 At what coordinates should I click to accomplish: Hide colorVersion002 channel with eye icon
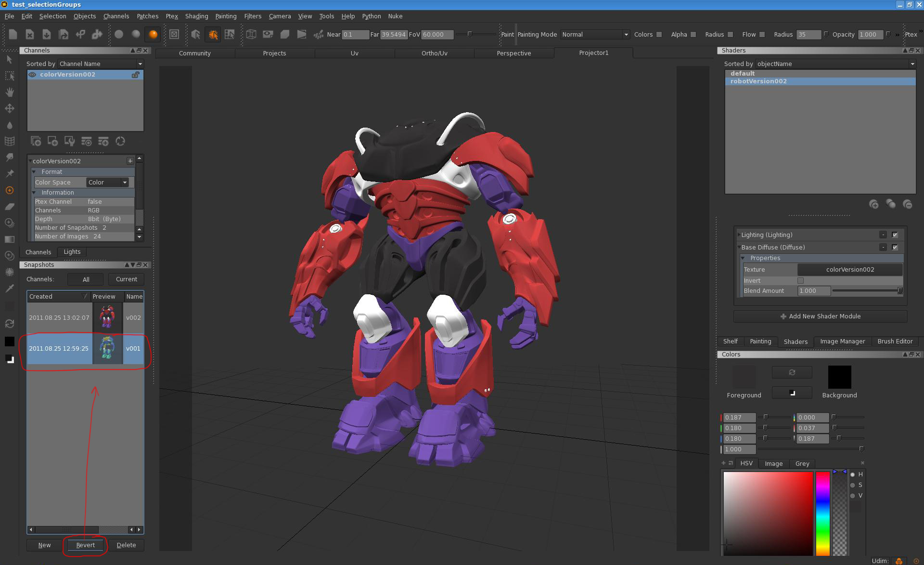32,75
